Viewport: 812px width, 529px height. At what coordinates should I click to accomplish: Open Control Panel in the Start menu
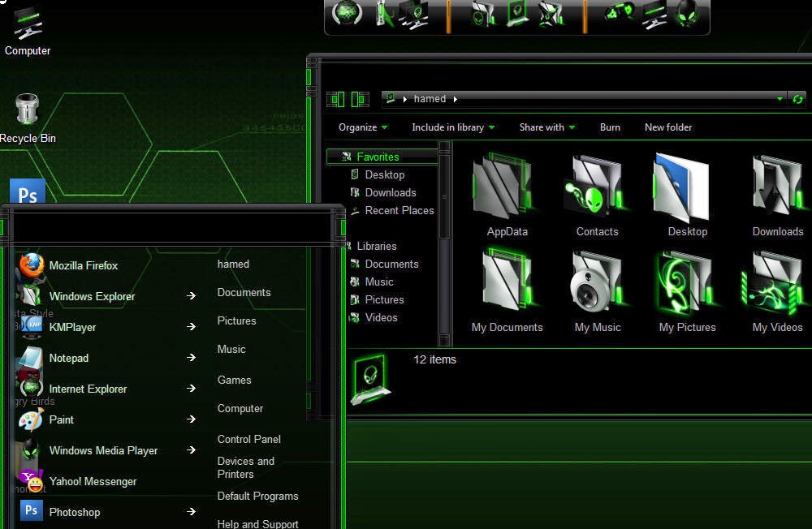pyautogui.click(x=249, y=439)
